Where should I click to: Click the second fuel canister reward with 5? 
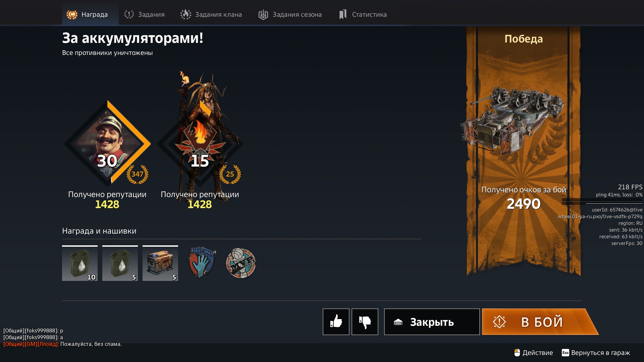[x=120, y=263]
